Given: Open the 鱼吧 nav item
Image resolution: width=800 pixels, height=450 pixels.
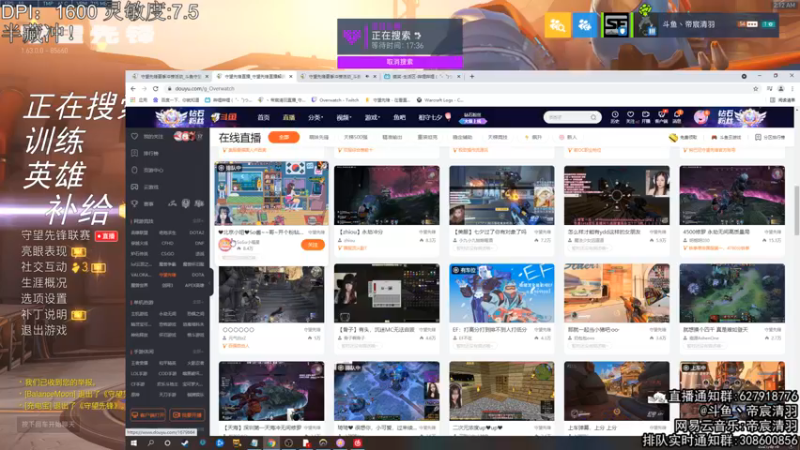Looking at the screenshot, I should tap(399, 117).
